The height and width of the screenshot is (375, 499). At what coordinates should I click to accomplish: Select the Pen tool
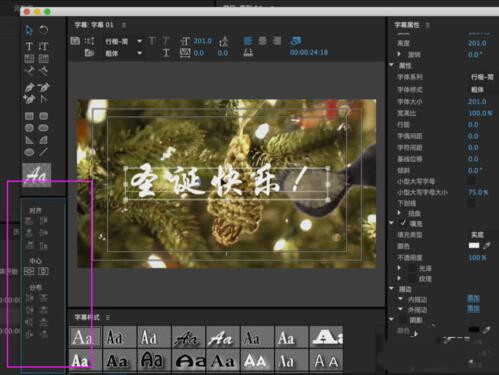(29, 87)
